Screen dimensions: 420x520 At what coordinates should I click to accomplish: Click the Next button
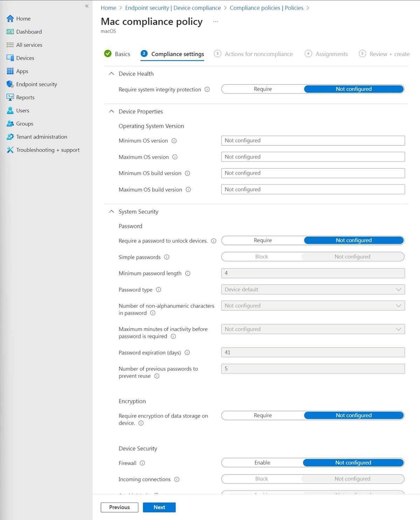point(159,507)
